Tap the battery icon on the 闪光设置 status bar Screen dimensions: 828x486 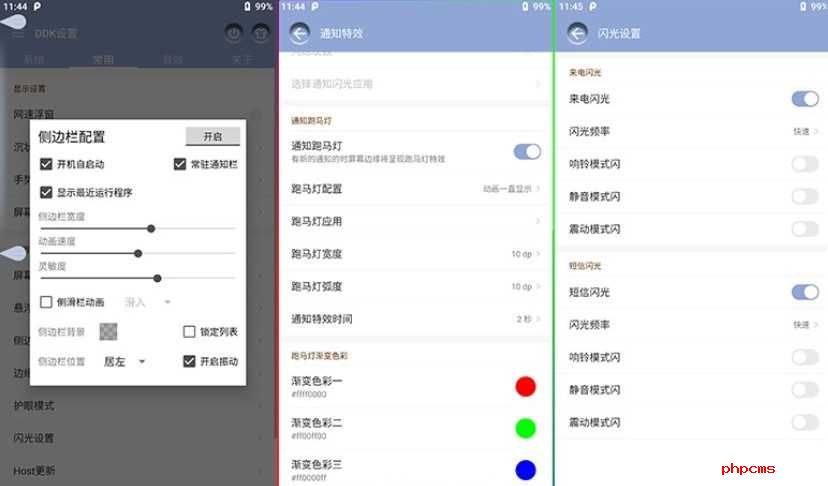coord(803,6)
